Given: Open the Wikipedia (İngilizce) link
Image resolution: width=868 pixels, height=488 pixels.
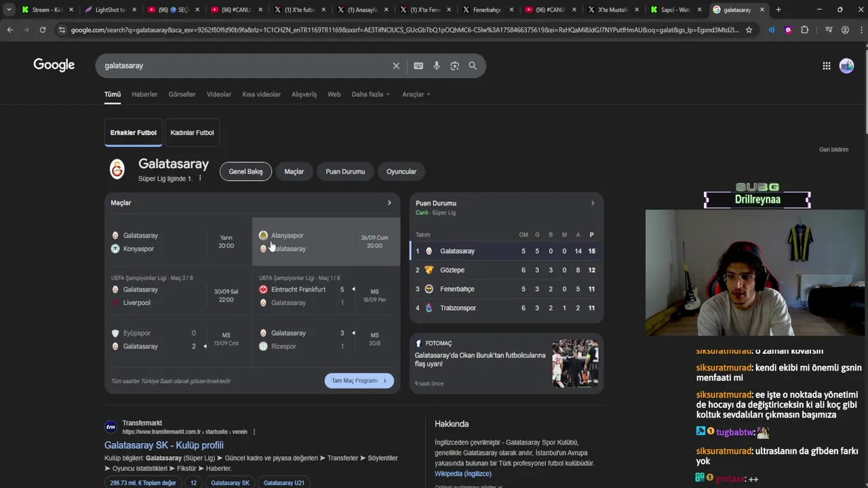Looking at the screenshot, I should click(463, 474).
